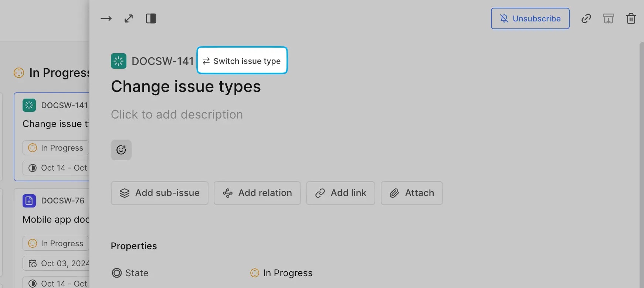This screenshot has height=288, width=644.
Task: Click the DOCSW-76 document type icon
Action: pos(29,200)
